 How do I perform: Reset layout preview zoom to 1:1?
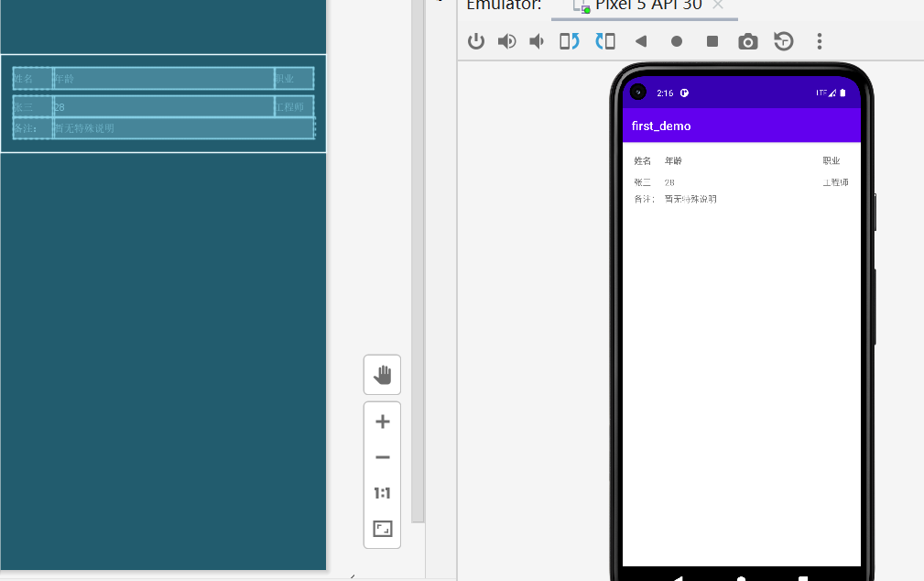[383, 493]
